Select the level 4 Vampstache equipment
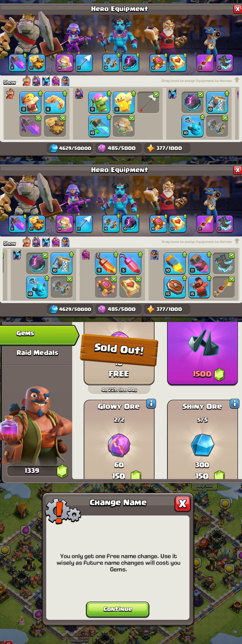Viewport: 242px width, 644px height. pyautogui.click(x=55, y=102)
